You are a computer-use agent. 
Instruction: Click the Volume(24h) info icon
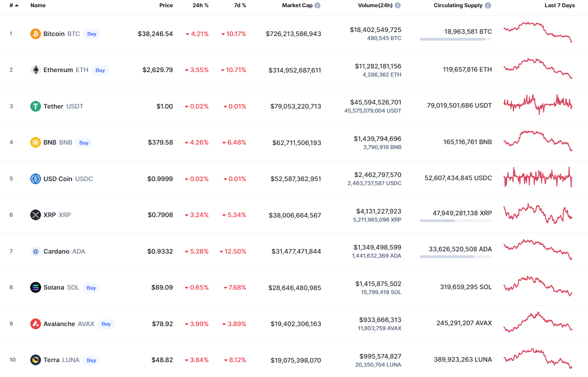coord(398,5)
